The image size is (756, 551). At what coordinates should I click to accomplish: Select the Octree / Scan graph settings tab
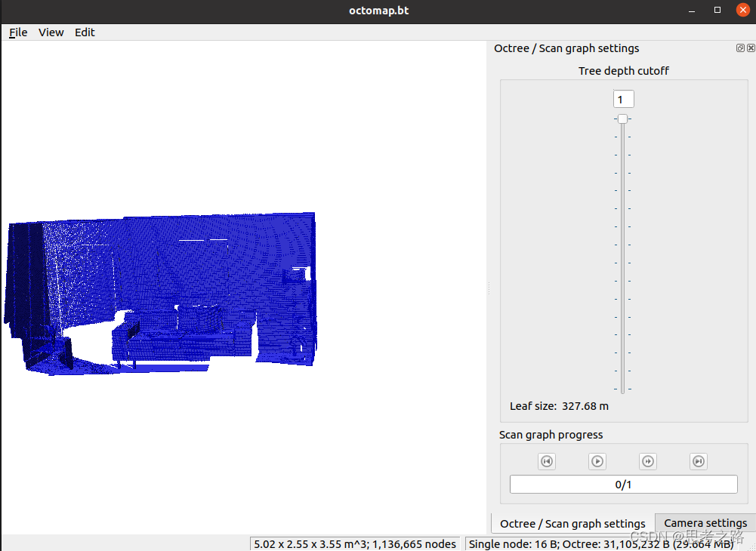[572, 524]
